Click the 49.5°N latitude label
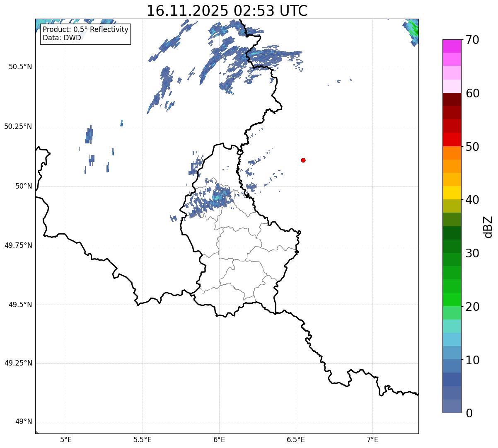This screenshot has width=498, height=448. [x=20, y=305]
